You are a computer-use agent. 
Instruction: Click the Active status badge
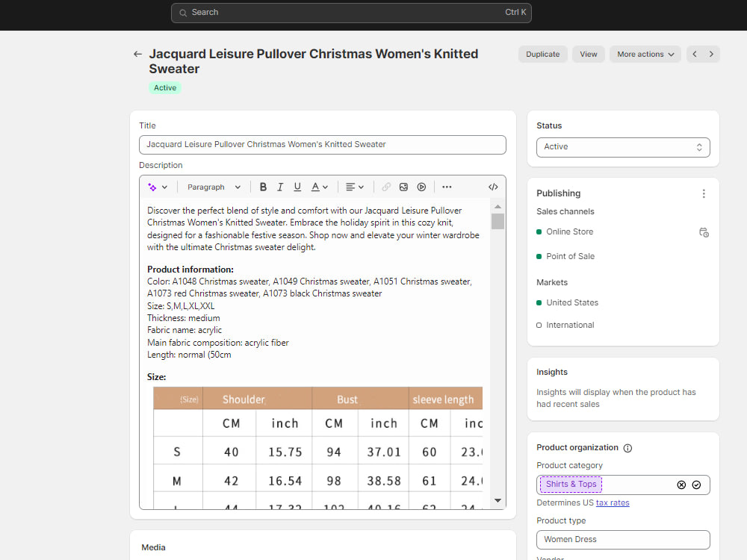165,88
